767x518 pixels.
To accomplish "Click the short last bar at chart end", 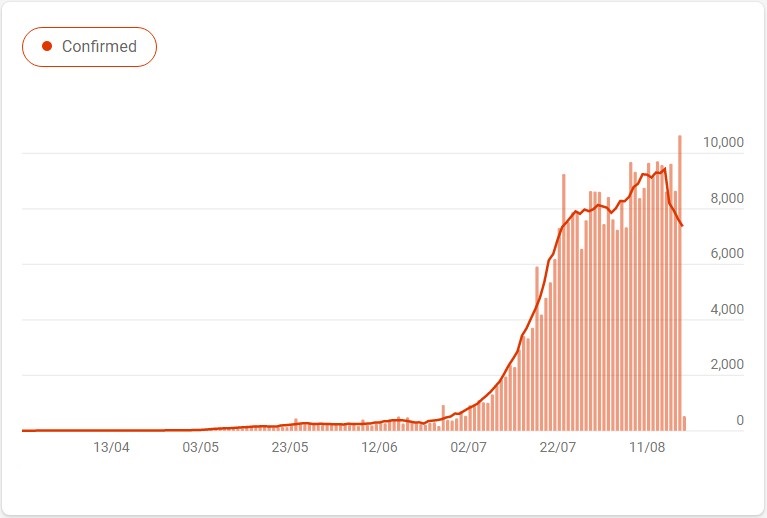I will coord(684,424).
